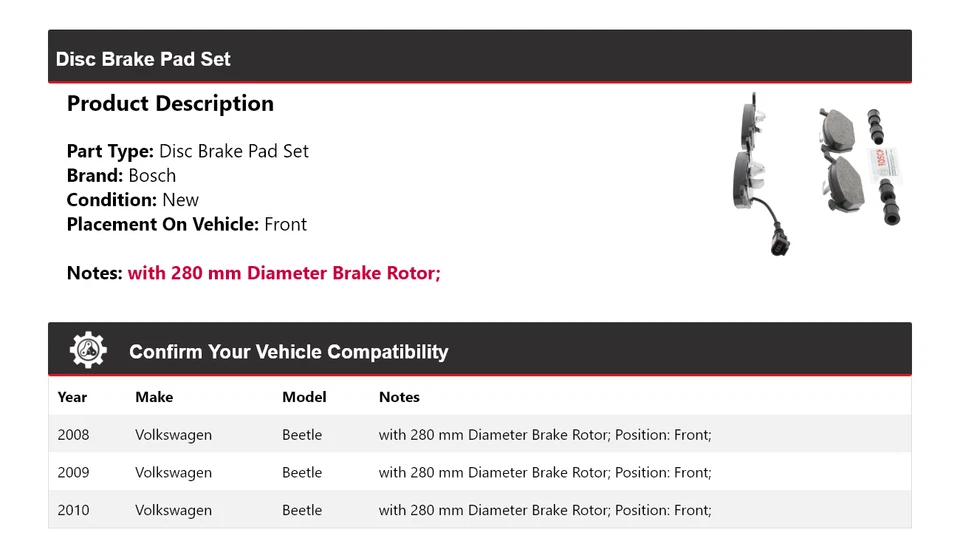Click the Make column header
This screenshot has height=558, width=960.
pyautogui.click(x=154, y=397)
